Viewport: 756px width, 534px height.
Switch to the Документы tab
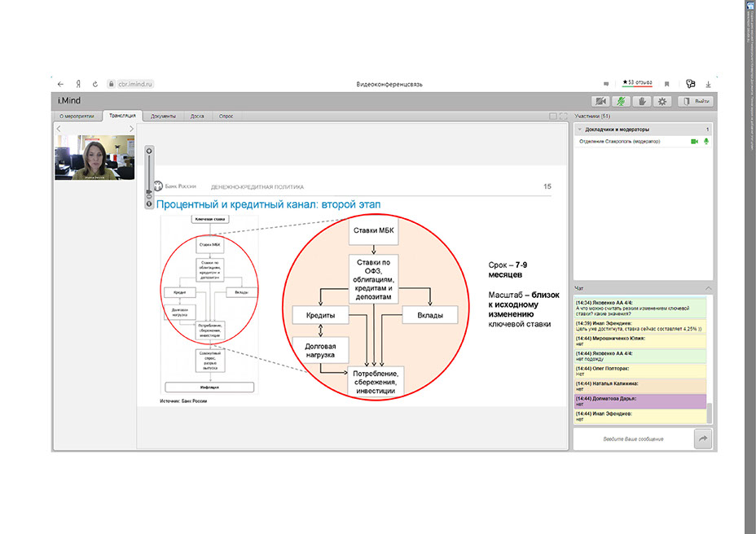coord(163,116)
